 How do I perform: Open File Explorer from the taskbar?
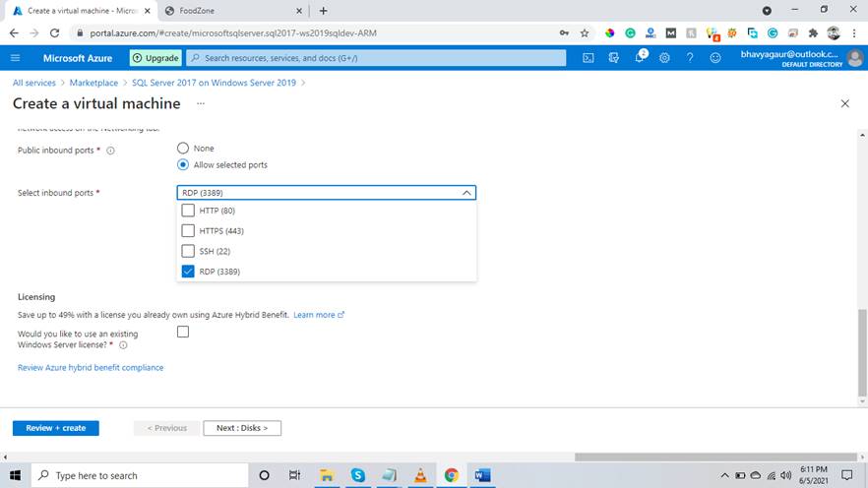(x=327, y=475)
